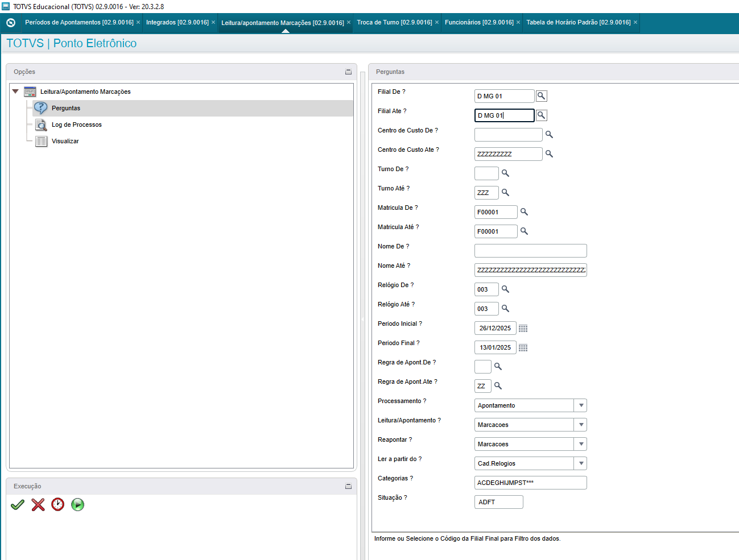Open calendar picker for Periodo Inicial
This screenshot has width=739, height=560.
click(523, 329)
